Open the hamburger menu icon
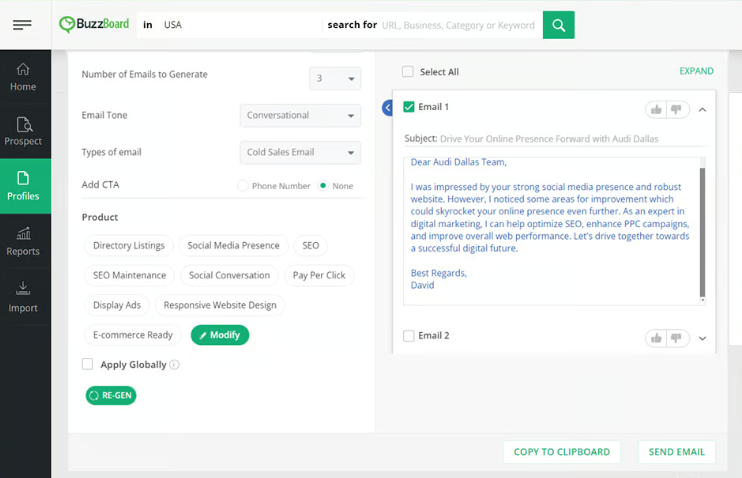The image size is (742, 478). [x=22, y=25]
